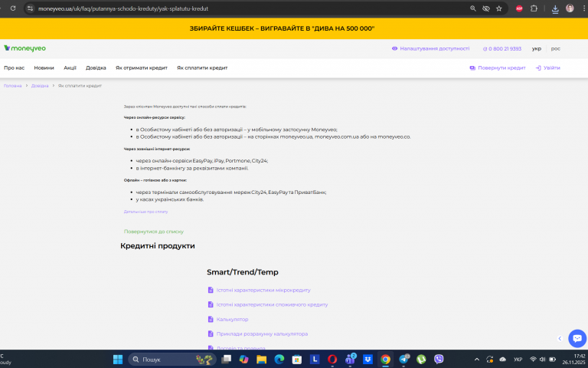Click the OneDrive cloud tray icon

pos(503,360)
